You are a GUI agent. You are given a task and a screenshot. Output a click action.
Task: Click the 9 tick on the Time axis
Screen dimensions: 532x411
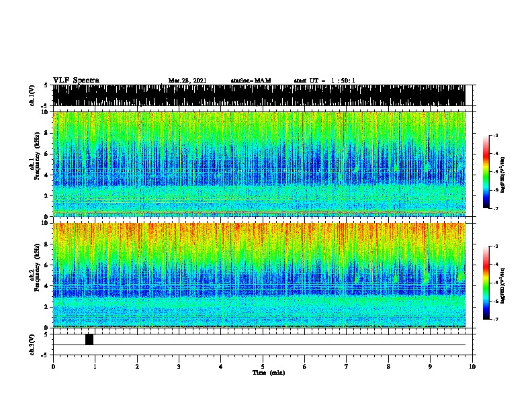pyautogui.click(x=430, y=367)
